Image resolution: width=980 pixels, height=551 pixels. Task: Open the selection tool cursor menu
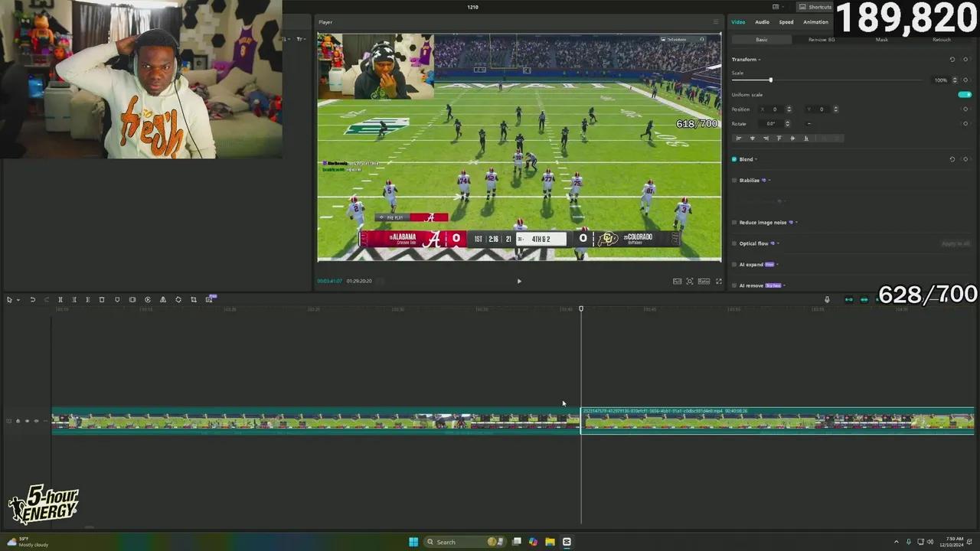coord(11,299)
